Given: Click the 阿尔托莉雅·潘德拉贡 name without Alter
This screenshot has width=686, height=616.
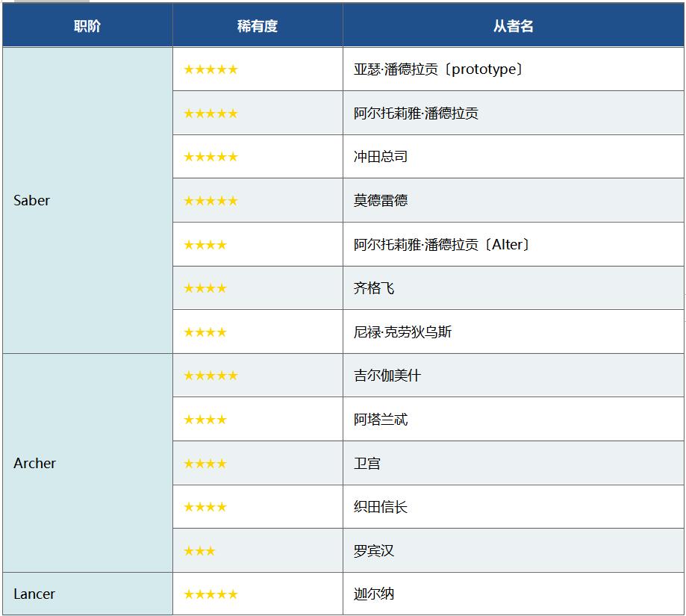Looking at the screenshot, I should tap(416, 113).
